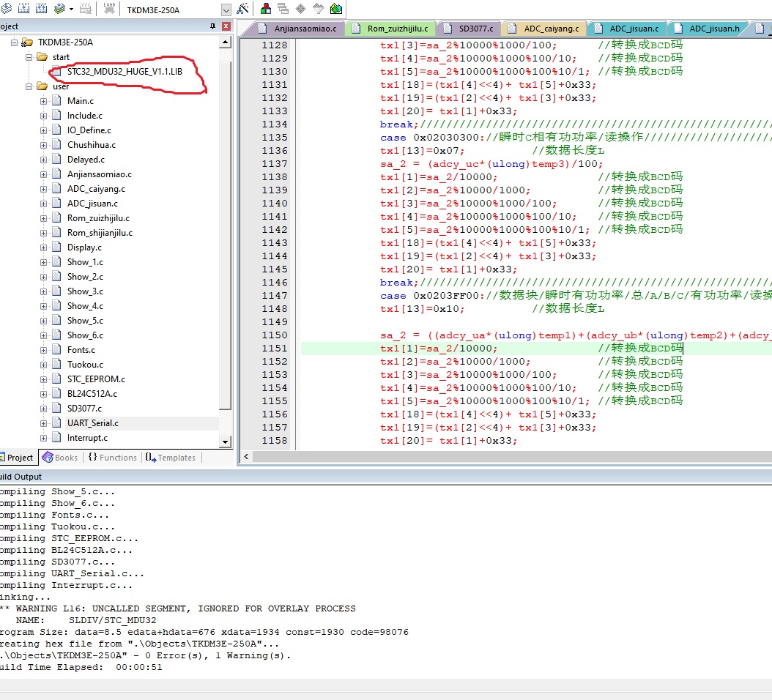772x700 pixels.
Task: Click the 'tx1[13]=0x07;' code line
Action: click(x=422, y=151)
